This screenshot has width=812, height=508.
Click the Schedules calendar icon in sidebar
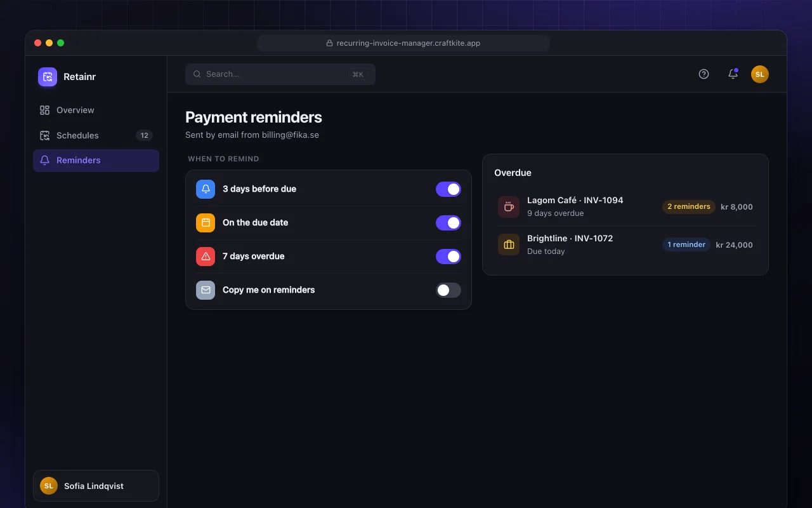coord(44,135)
